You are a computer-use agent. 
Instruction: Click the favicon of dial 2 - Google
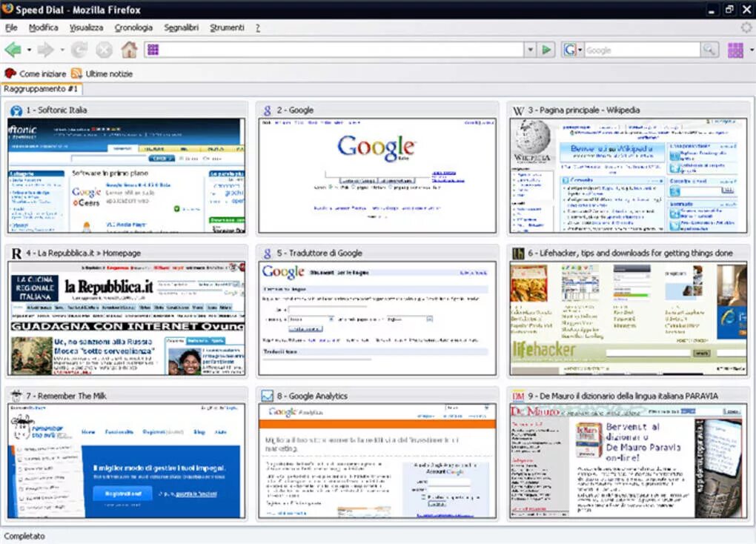tap(267, 110)
